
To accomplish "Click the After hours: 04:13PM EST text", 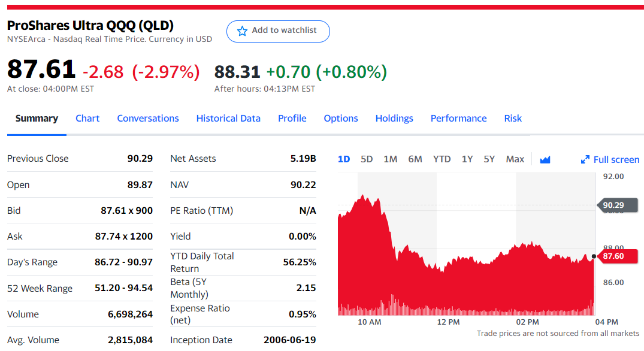I will (265, 89).
